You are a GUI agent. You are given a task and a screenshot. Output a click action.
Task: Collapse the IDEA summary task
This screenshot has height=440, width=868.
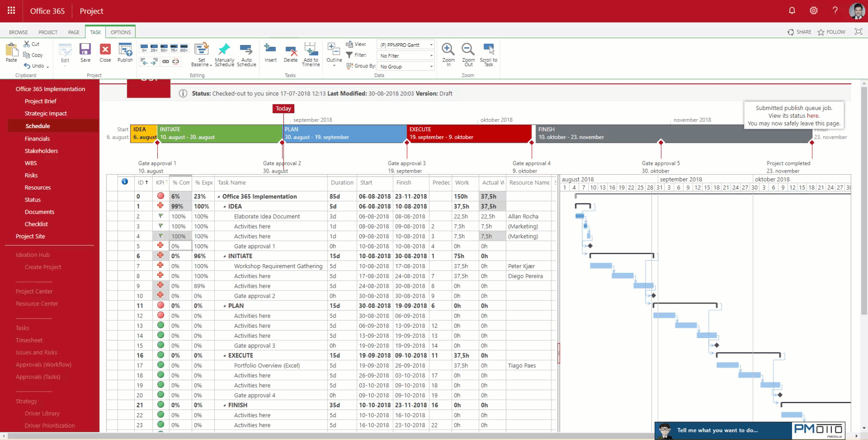click(x=225, y=206)
